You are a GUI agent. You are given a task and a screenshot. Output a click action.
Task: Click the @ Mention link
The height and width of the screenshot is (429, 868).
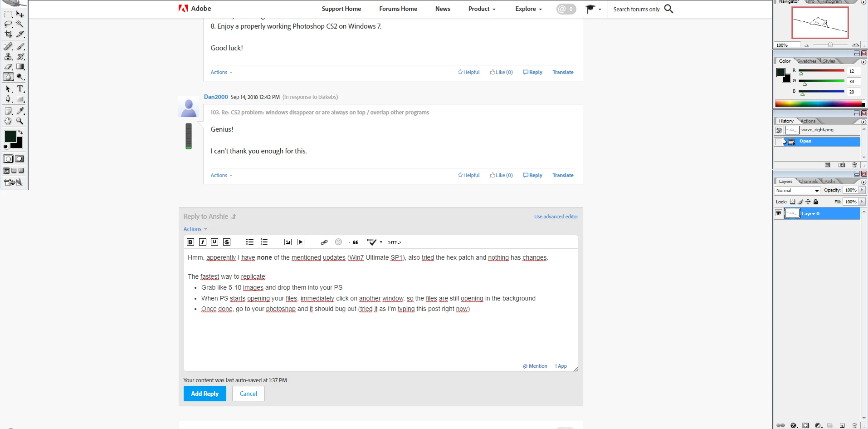click(x=535, y=366)
